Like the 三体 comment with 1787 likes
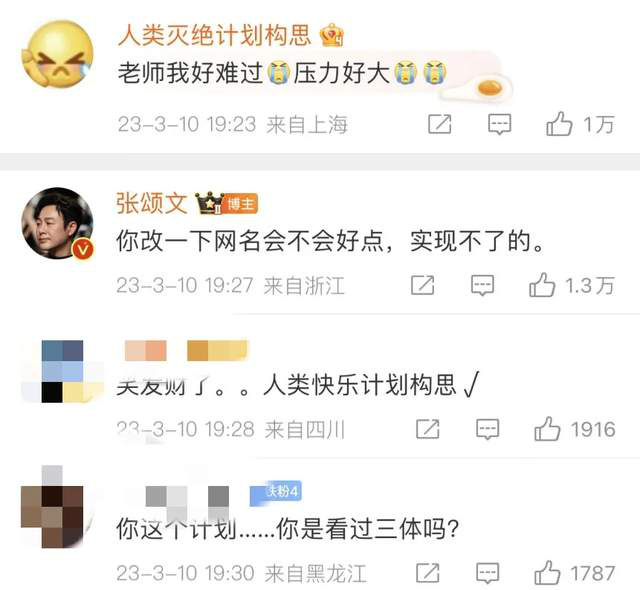Screen dimensions: 640x590 [547, 572]
